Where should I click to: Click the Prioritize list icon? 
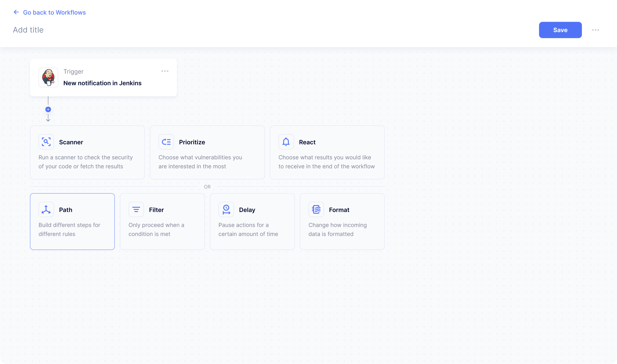[x=166, y=141]
